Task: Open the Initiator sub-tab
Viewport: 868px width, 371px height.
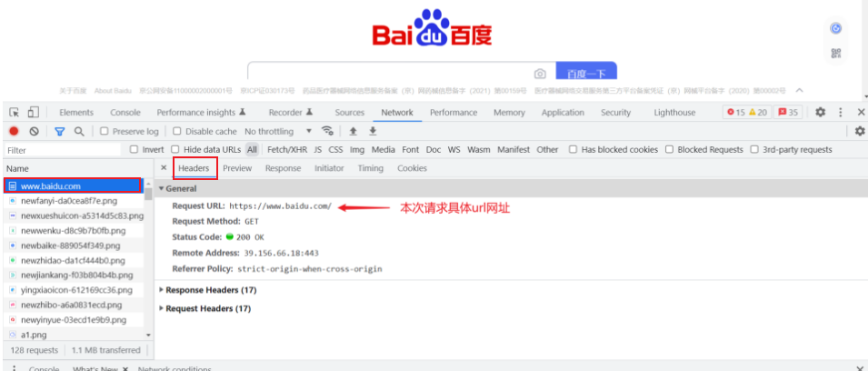Action: [x=329, y=168]
